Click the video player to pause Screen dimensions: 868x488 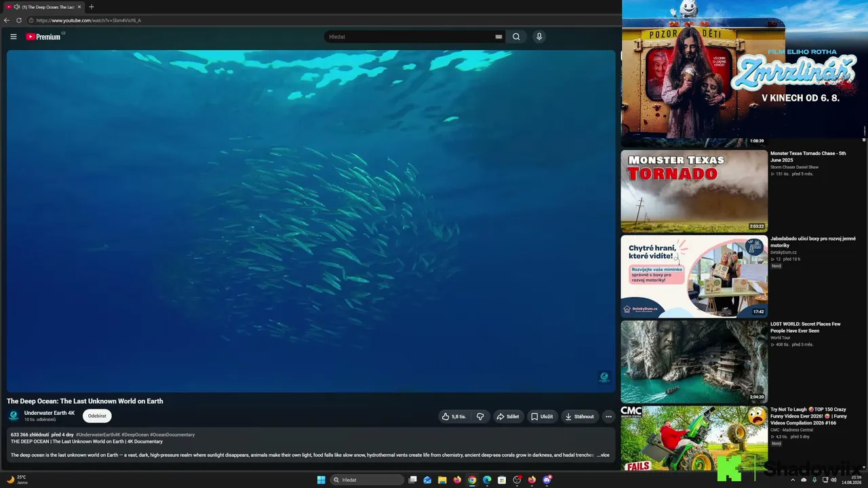click(x=311, y=221)
